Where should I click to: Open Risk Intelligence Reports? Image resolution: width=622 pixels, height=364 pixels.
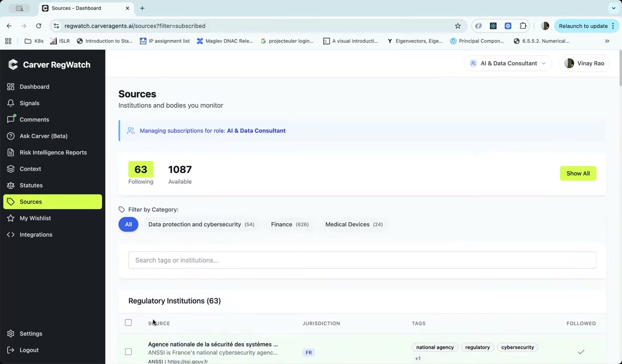pyautogui.click(x=52, y=152)
